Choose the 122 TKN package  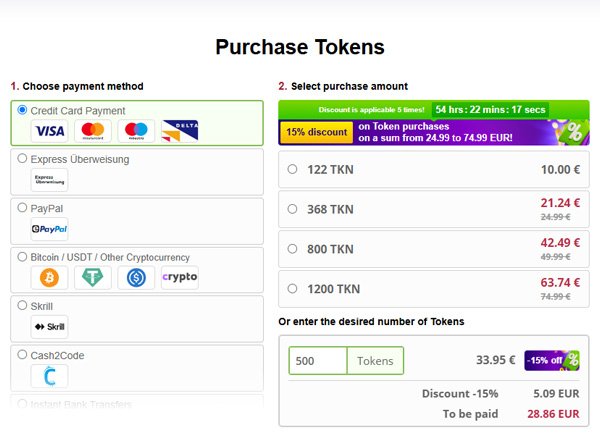click(x=434, y=169)
